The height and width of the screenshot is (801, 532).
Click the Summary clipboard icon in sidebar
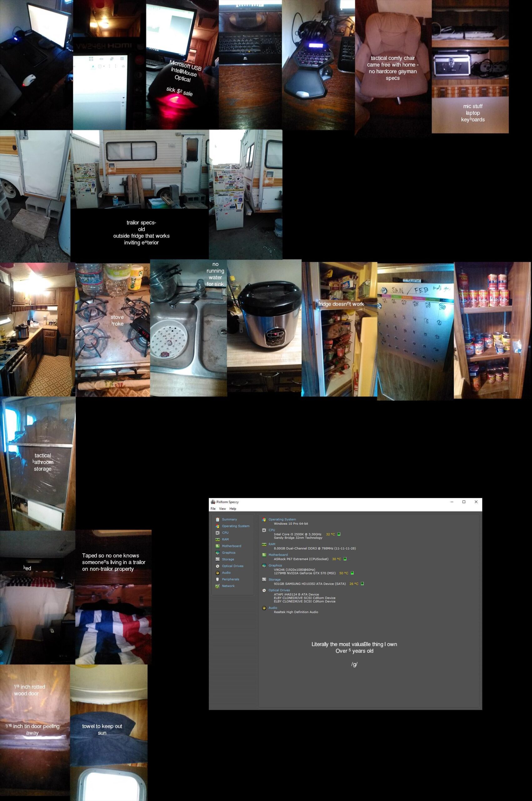tap(218, 519)
